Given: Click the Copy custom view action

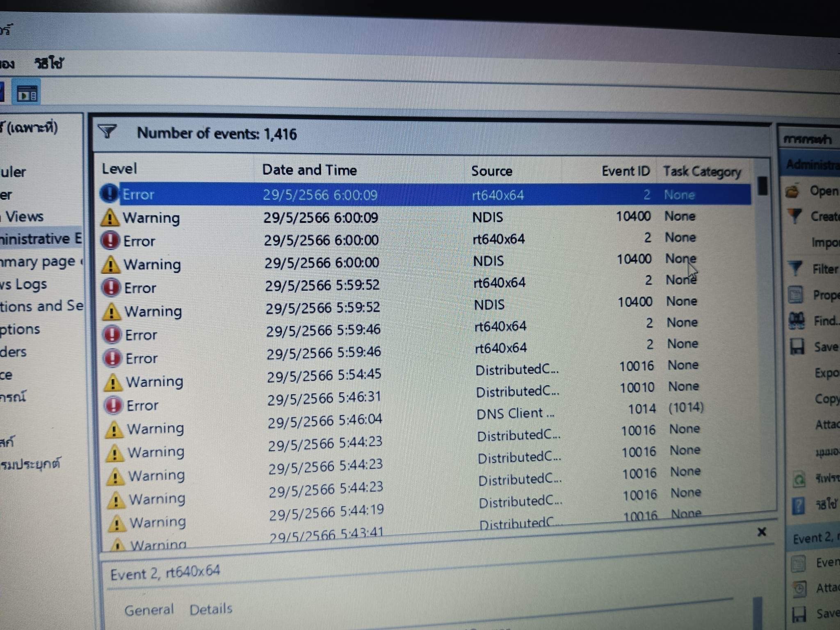Looking at the screenshot, I should click(x=827, y=399).
